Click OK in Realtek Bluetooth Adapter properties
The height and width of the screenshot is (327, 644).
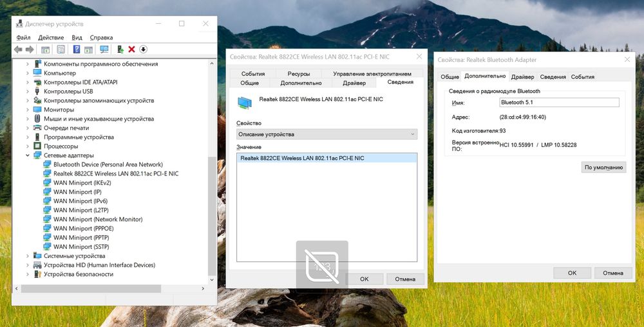(572, 273)
